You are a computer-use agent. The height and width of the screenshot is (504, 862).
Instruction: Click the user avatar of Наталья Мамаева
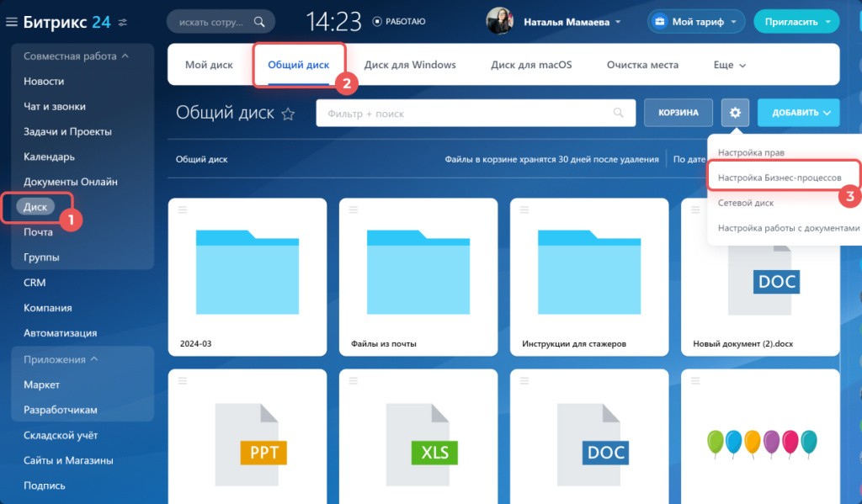499,21
